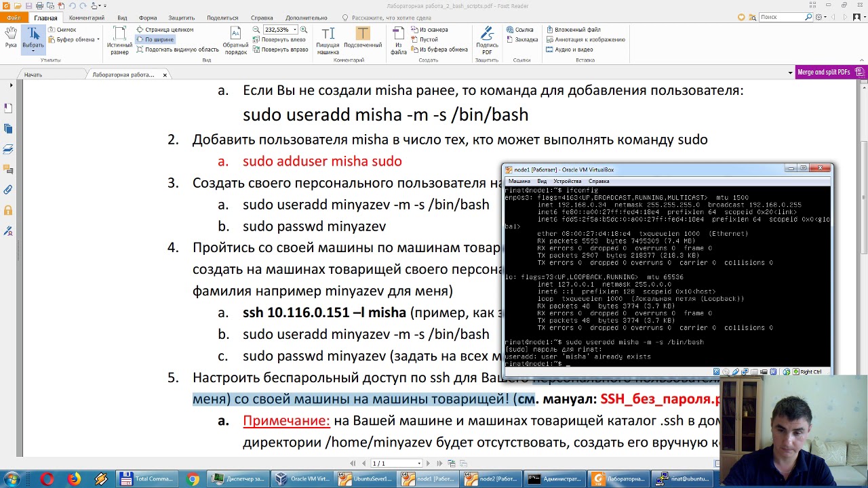Screen dimensions: 868x488
Task: Switch to the Защитить ribbon tab
Action: [x=182, y=18]
